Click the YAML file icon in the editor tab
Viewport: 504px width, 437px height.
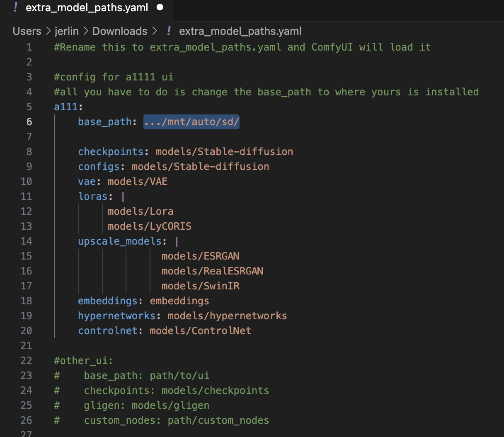pyautogui.click(x=15, y=7)
